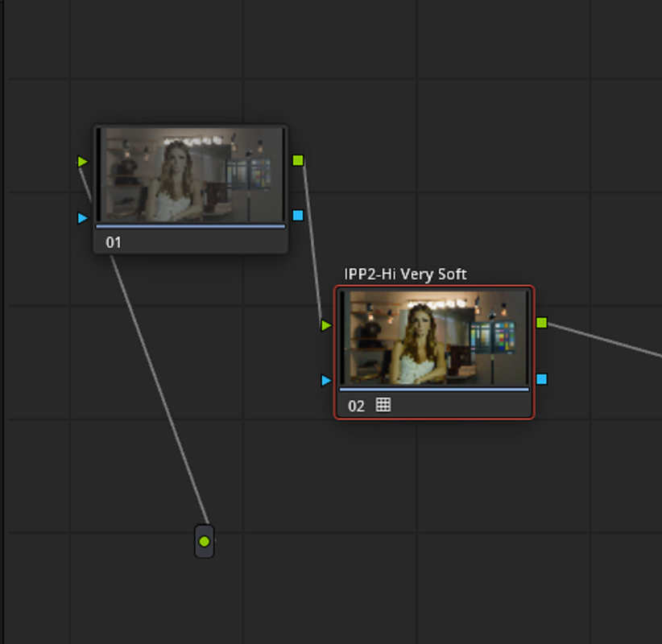The width and height of the screenshot is (662, 644).
Task: Click node 01's blue key input triangle
Action: (x=83, y=218)
